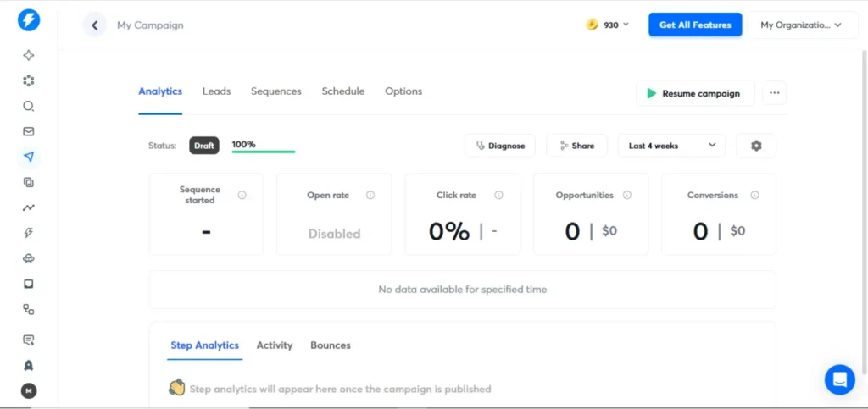Click the Diagnose button
868x409 pixels.
tap(500, 146)
